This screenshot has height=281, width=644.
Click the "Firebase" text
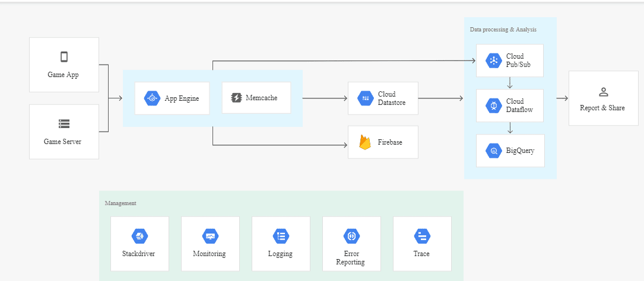390,142
